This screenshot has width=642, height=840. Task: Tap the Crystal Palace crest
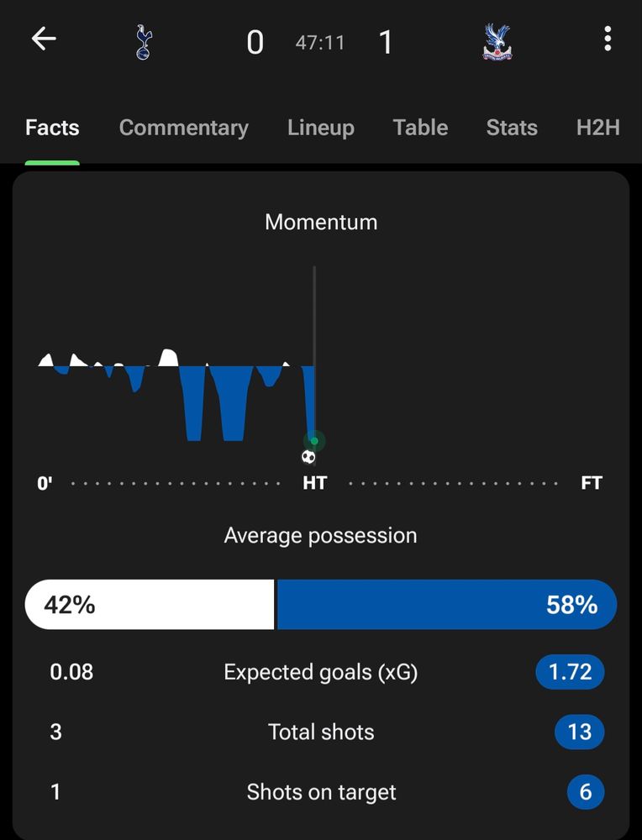(x=497, y=42)
